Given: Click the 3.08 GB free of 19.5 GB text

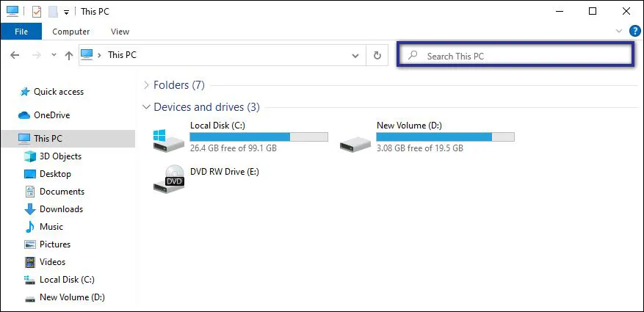Looking at the screenshot, I should [x=420, y=148].
